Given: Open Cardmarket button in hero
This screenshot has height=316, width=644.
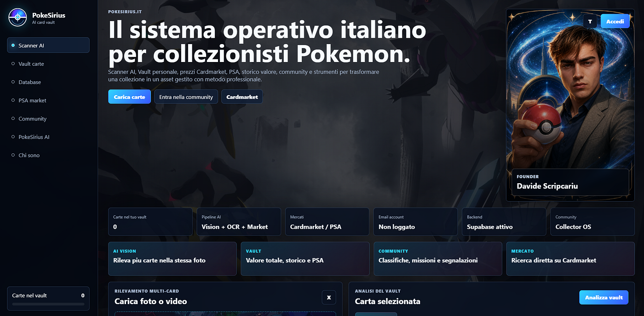Looking at the screenshot, I should [x=242, y=96].
